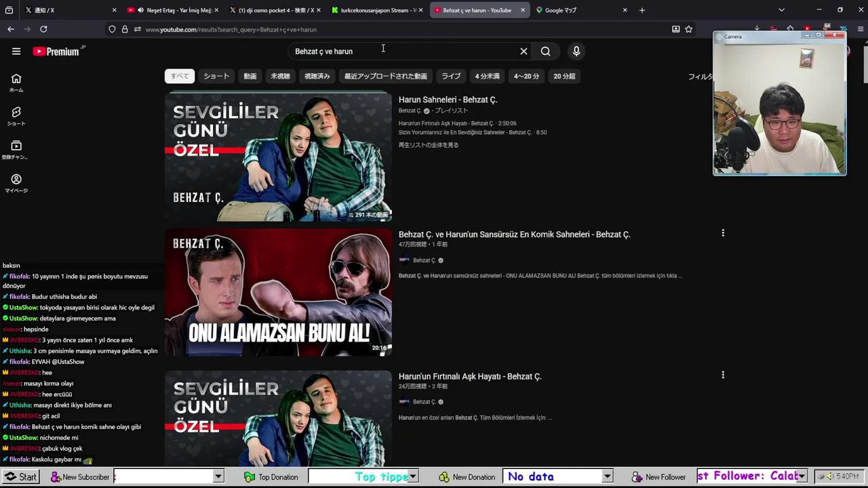Switch to turkcekonusanjapon Stream tab
The height and width of the screenshot is (488, 868).
(x=377, y=10)
